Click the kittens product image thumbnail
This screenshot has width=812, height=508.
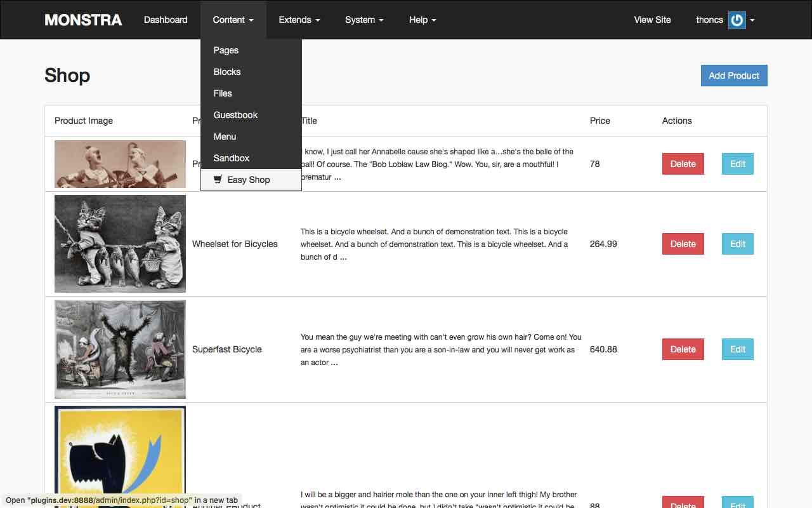119,244
